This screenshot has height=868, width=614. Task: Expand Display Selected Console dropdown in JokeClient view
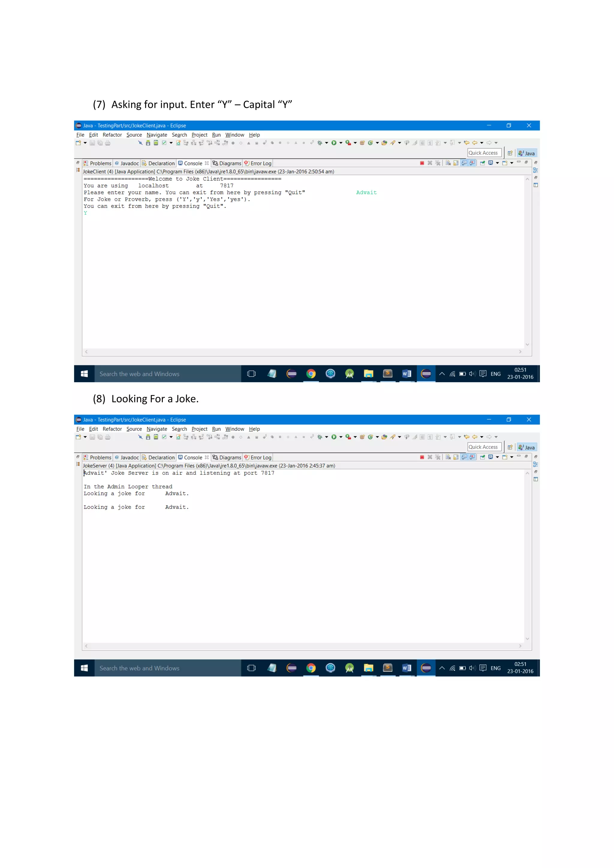click(498, 163)
